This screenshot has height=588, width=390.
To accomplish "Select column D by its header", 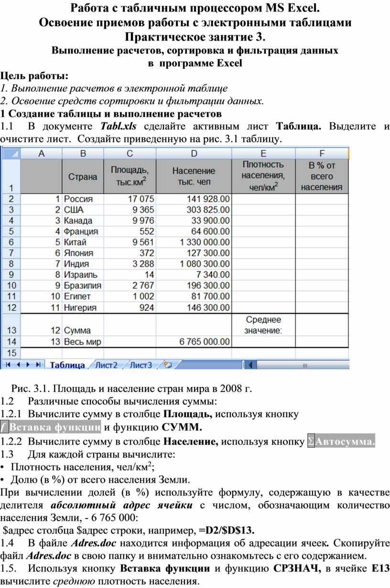I will pos(194,153).
